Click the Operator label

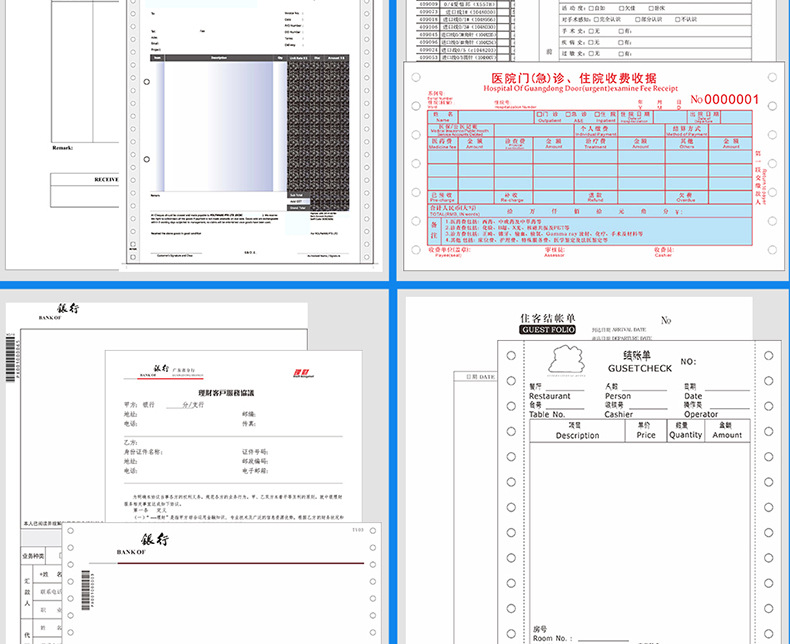(701, 414)
